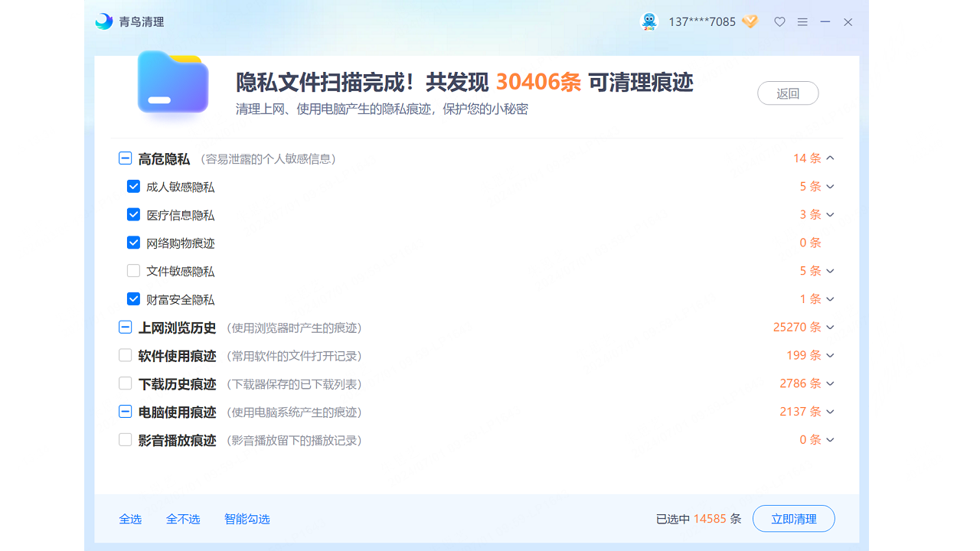Collapse the 高危隐私 section arrow
The width and height of the screenshot is (980, 551).
coord(831,158)
